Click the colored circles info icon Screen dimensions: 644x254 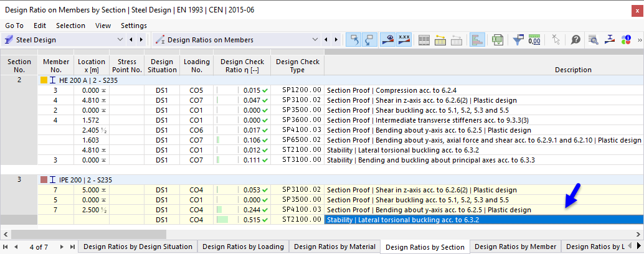(626, 40)
